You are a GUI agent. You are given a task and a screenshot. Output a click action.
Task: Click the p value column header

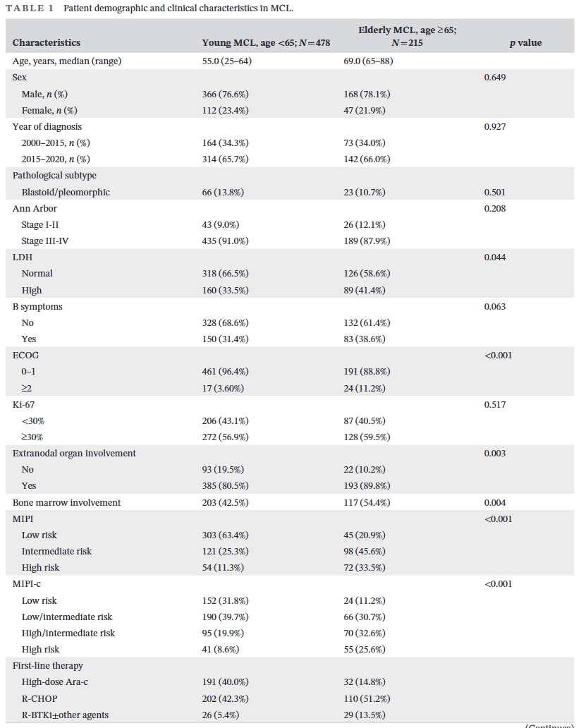coord(525,43)
